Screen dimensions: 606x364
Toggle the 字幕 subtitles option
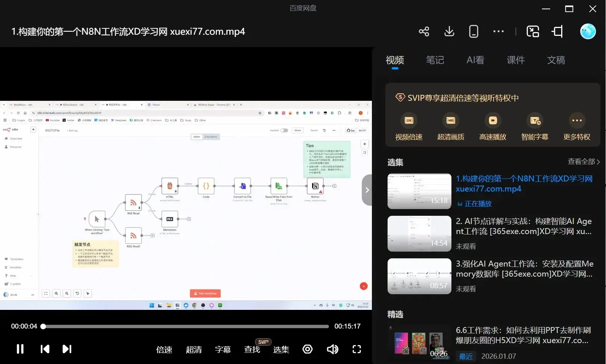click(223, 349)
